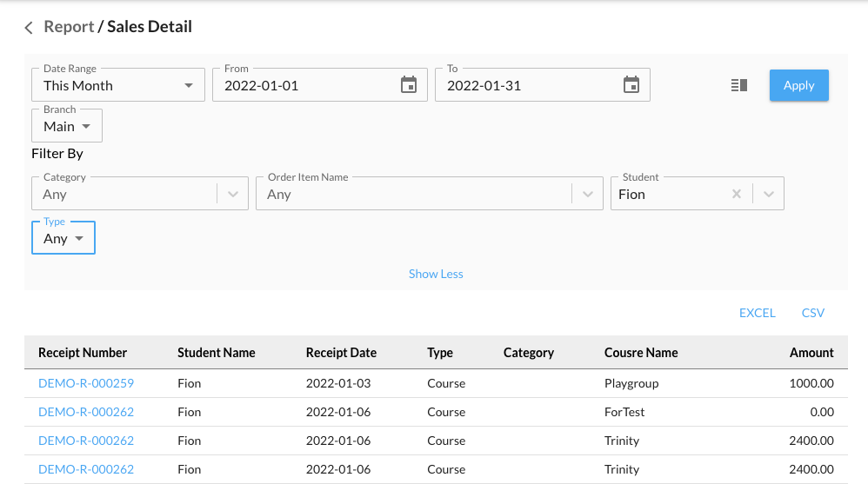This screenshot has height=484, width=868.
Task: Click the column layout icon beside Apply
Action: (x=739, y=85)
